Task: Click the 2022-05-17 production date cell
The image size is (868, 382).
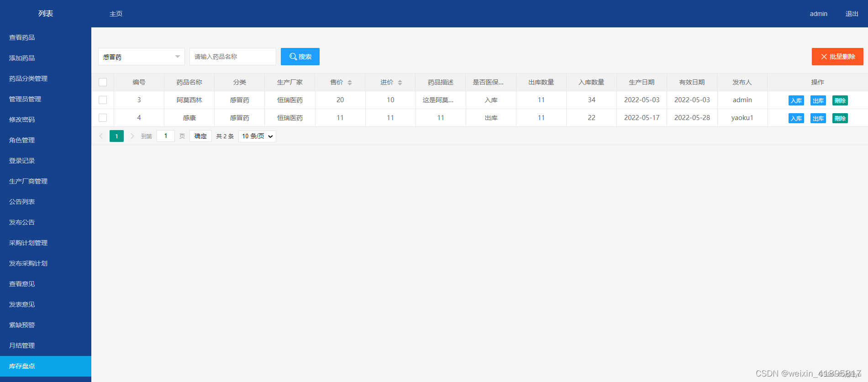Action: 642,118
